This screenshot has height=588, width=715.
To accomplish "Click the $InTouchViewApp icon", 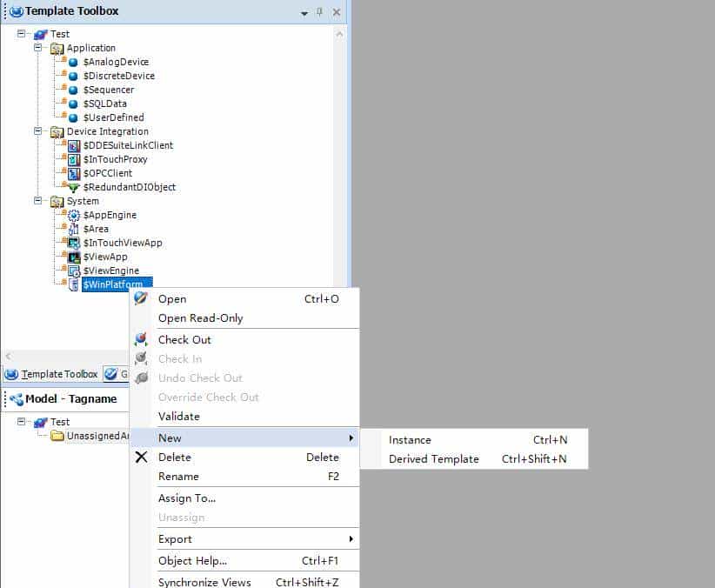I will (73, 243).
